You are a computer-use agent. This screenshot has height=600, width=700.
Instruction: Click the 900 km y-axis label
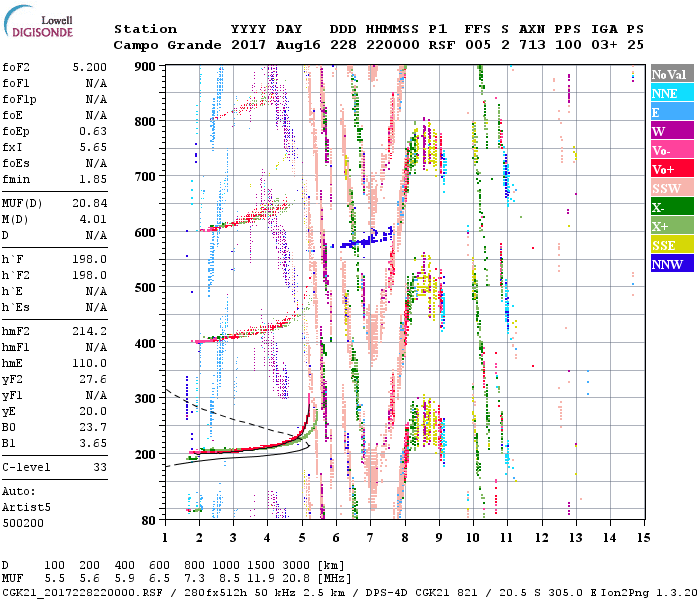(144, 67)
